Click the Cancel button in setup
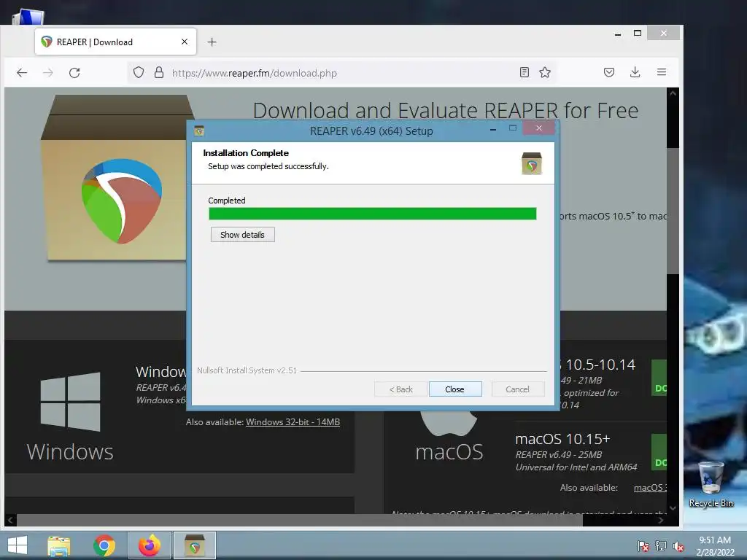 (517, 389)
